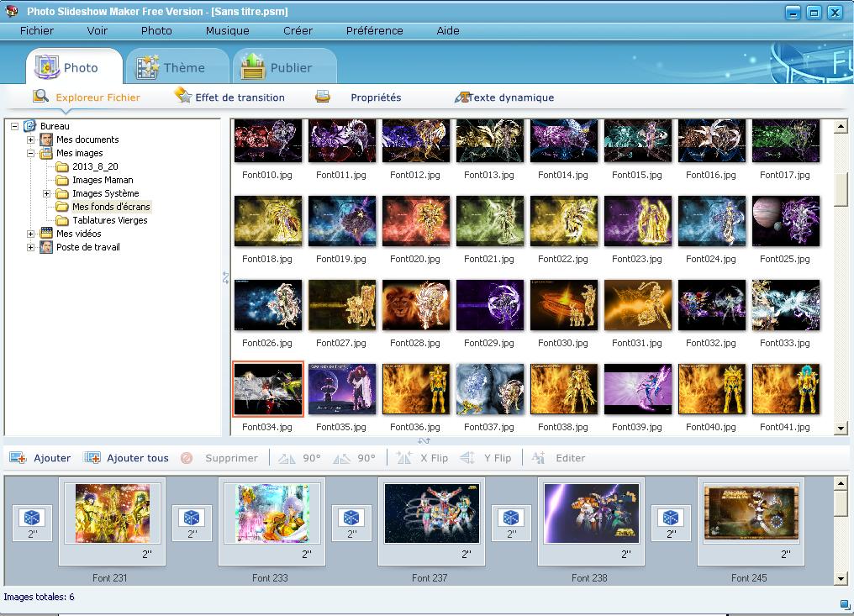This screenshot has width=854, height=616.
Task: Open the Propriétés section
Action: coord(375,97)
